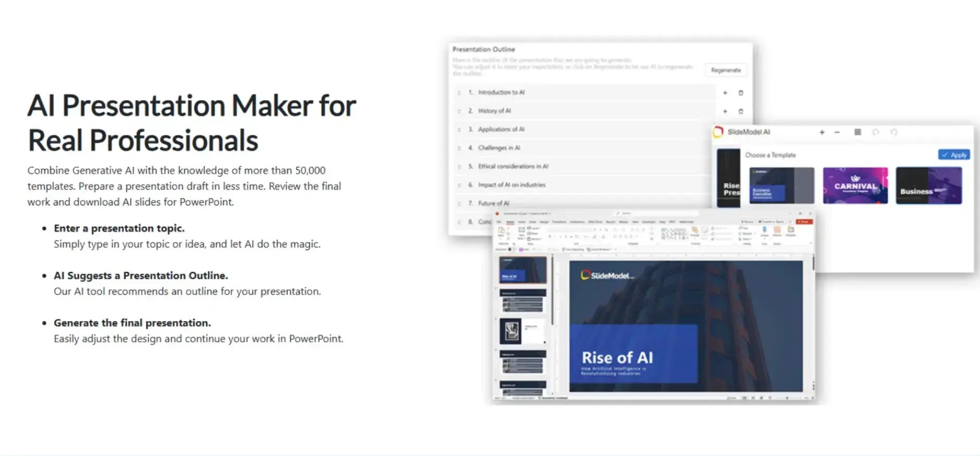Select the Business Executive template thumbnail

click(782, 186)
